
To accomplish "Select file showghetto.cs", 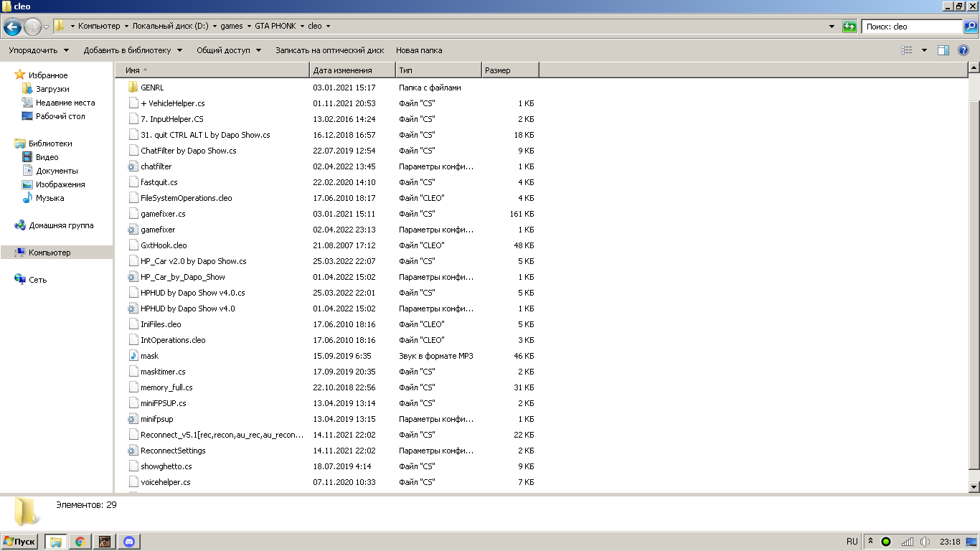I will pyautogui.click(x=166, y=466).
